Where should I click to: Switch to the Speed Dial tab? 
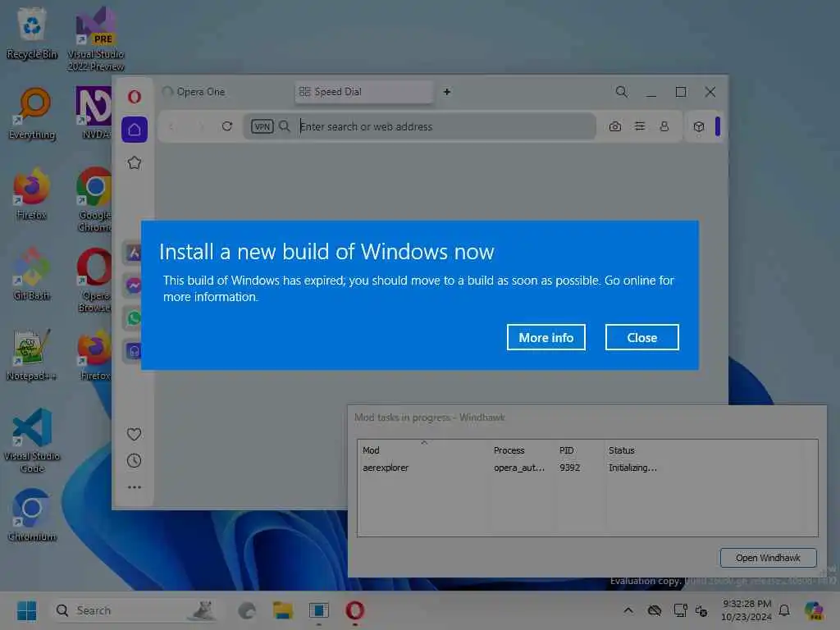(364, 92)
